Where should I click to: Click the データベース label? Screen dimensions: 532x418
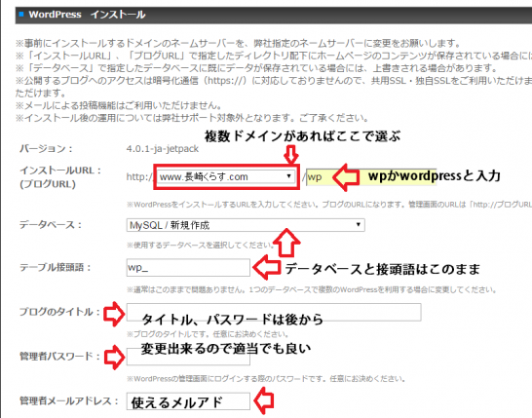pos(51,225)
